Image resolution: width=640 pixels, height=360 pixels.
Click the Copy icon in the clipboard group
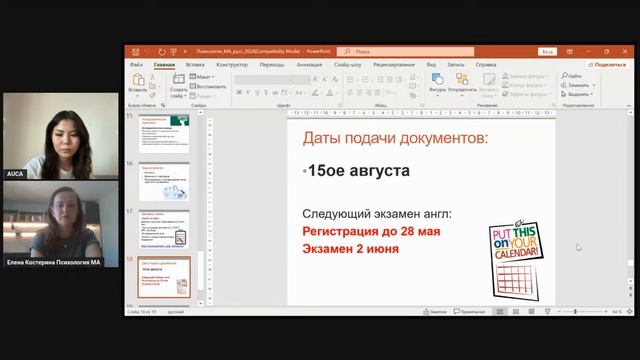coord(152,86)
